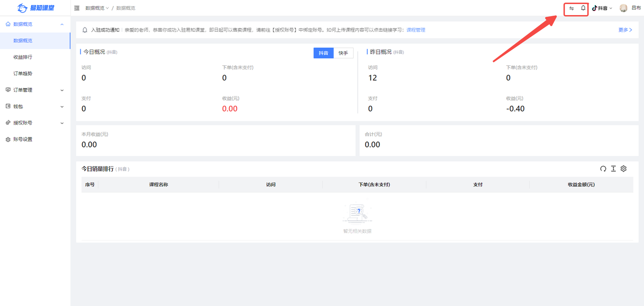Click the sidebar collapse icon in header
Screen dimensions: 644x306
pyautogui.click(x=76, y=8)
